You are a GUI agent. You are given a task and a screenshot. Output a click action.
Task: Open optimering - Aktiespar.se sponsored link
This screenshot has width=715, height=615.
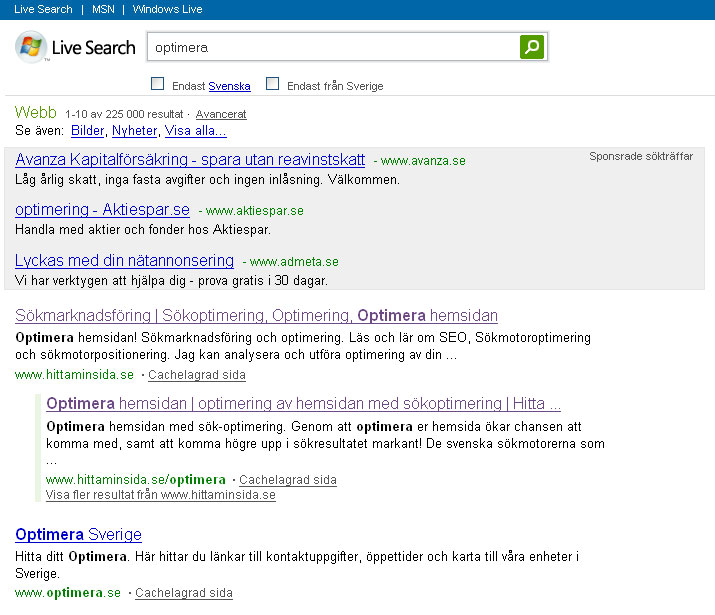(x=102, y=210)
